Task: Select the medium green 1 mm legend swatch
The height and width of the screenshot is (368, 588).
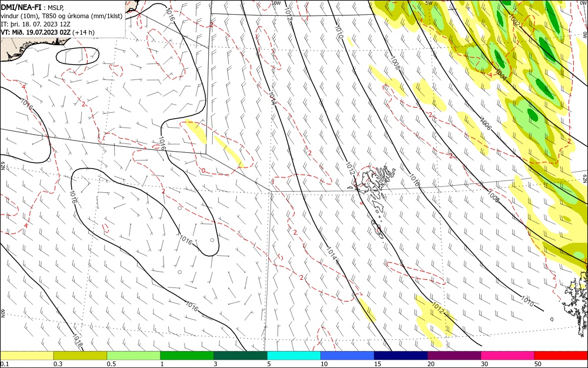Action: click(x=187, y=356)
